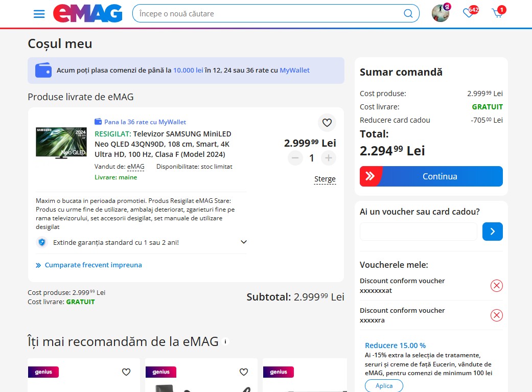Image resolution: width=532 pixels, height=392 pixels.
Task: Open favorites heart with 642 badge
Action: 470,13
